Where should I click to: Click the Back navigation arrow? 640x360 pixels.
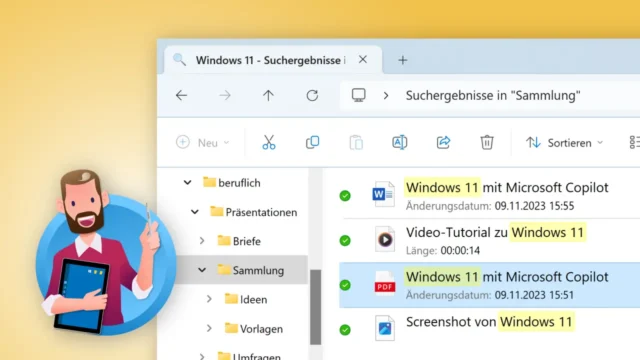pyautogui.click(x=181, y=96)
